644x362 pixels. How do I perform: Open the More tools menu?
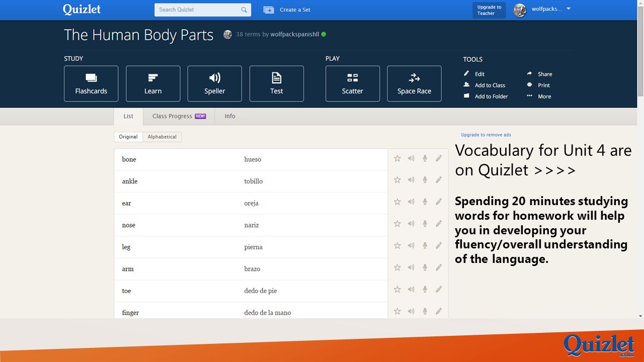coord(539,96)
